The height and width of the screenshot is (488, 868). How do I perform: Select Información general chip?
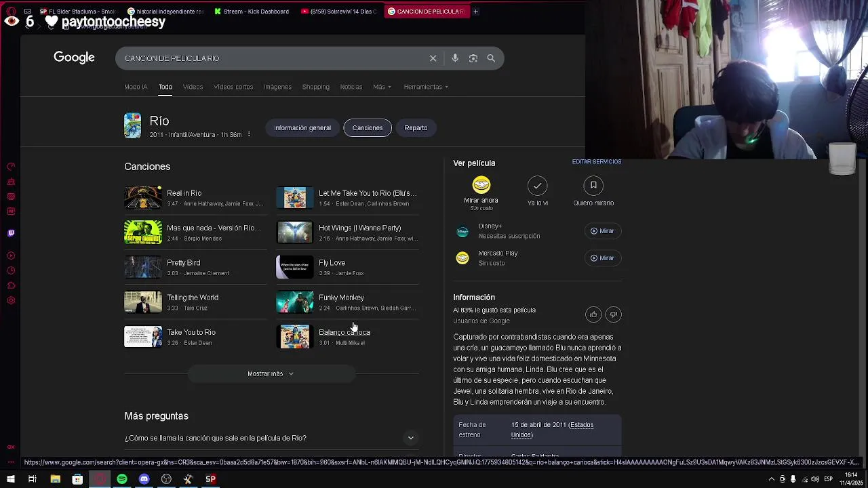(x=302, y=127)
